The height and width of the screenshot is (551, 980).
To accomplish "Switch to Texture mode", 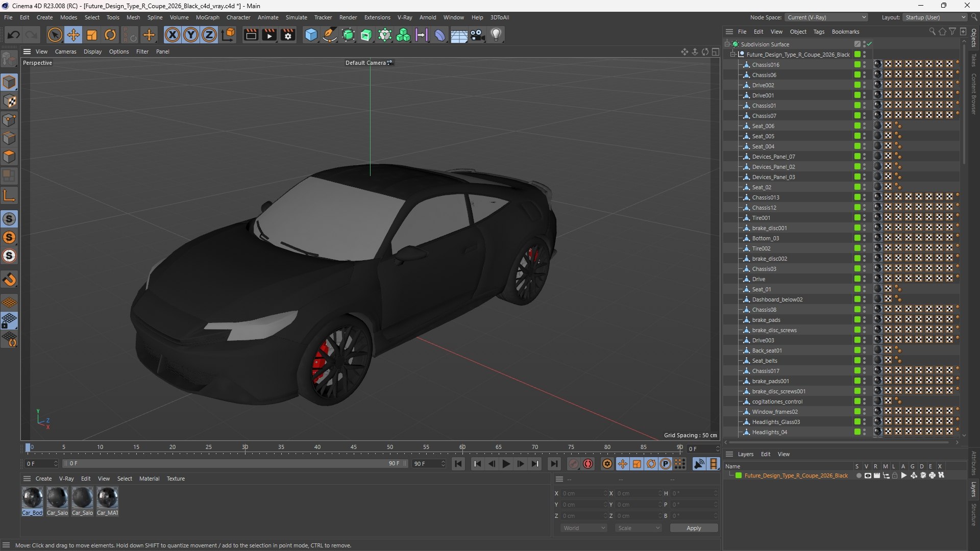I will click(9, 101).
